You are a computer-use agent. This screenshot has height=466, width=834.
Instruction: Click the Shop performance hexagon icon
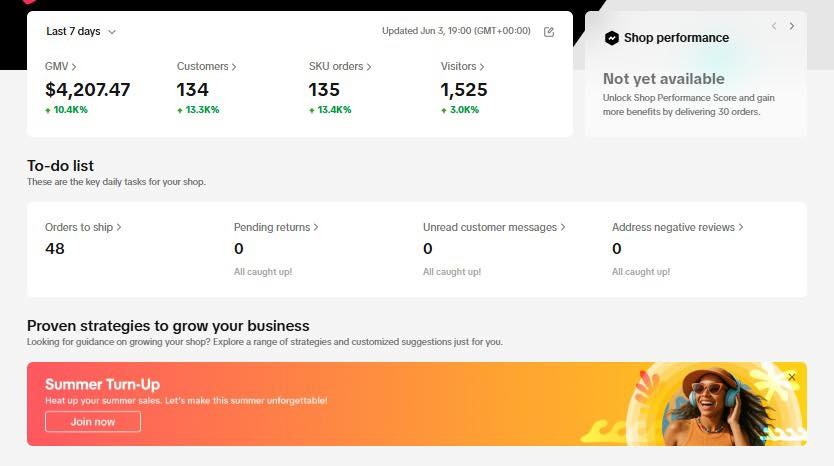click(x=612, y=38)
